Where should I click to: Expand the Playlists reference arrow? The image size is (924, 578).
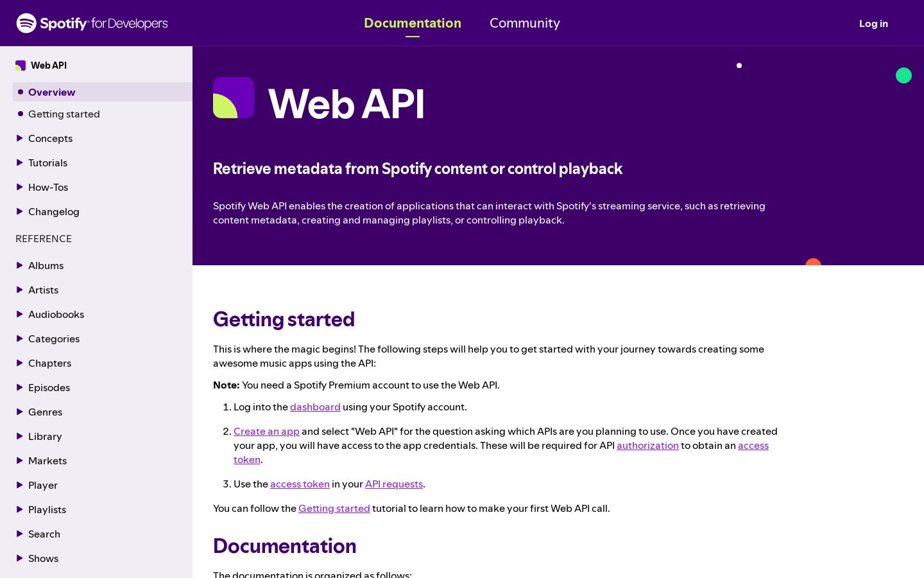(x=19, y=509)
